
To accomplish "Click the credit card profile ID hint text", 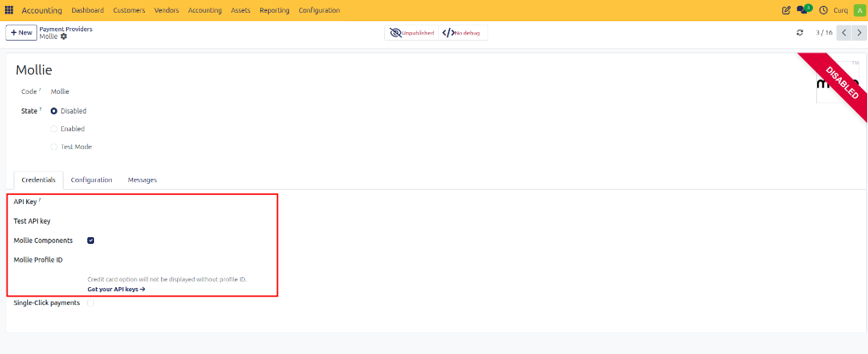I will point(167,279).
